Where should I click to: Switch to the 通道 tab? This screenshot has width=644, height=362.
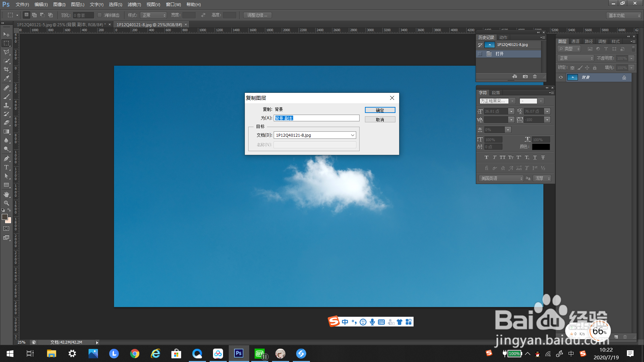(x=575, y=42)
